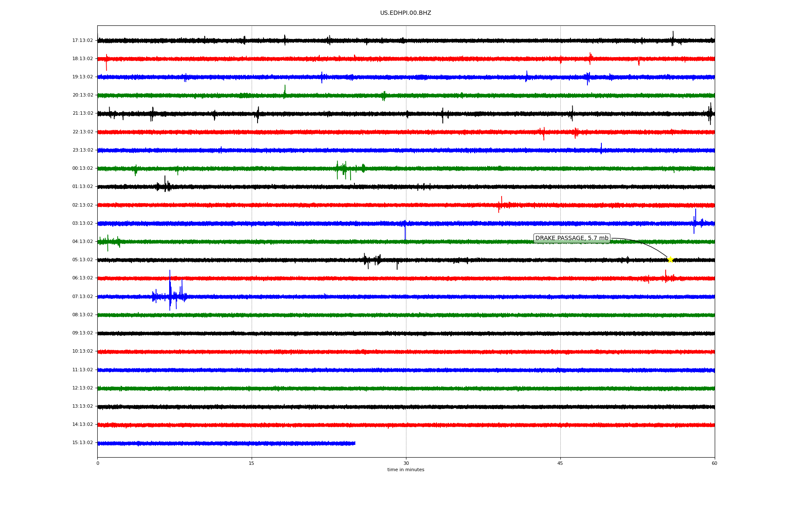
Task: Select the 10:13:02 row label
Action: tap(82, 351)
